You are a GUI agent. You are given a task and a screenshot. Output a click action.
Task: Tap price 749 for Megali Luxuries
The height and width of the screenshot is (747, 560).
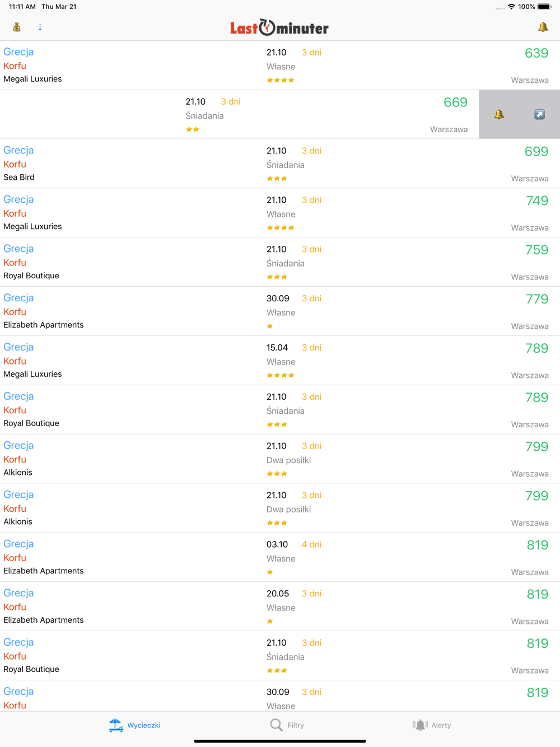coord(536,201)
